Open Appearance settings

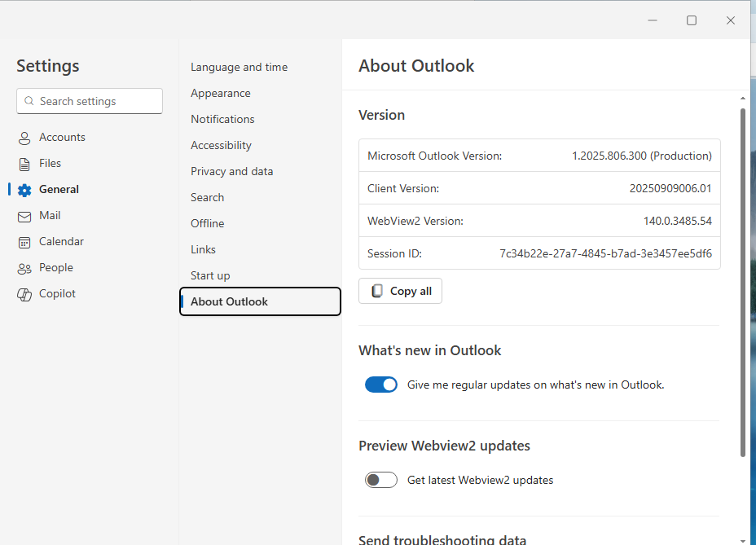(220, 93)
